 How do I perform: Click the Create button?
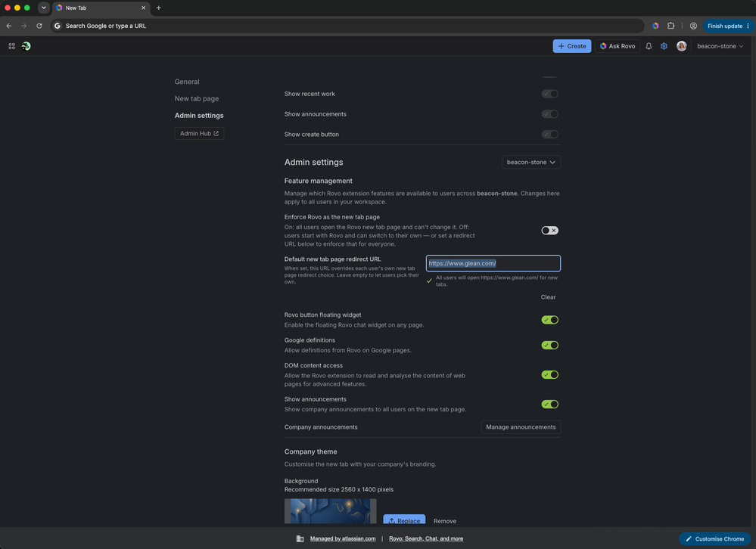(572, 46)
